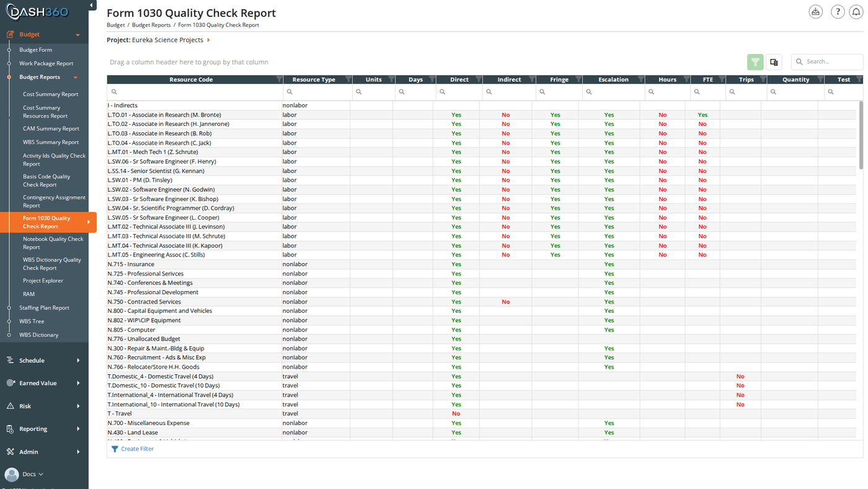The height and width of the screenshot is (489, 868).
Task: Click the filter funnel on Indirect header
Action: pos(531,79)
